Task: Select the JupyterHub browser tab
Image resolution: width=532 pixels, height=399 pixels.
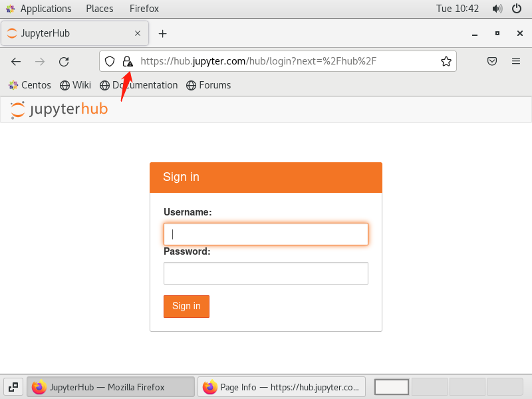Action: point(74,33)
